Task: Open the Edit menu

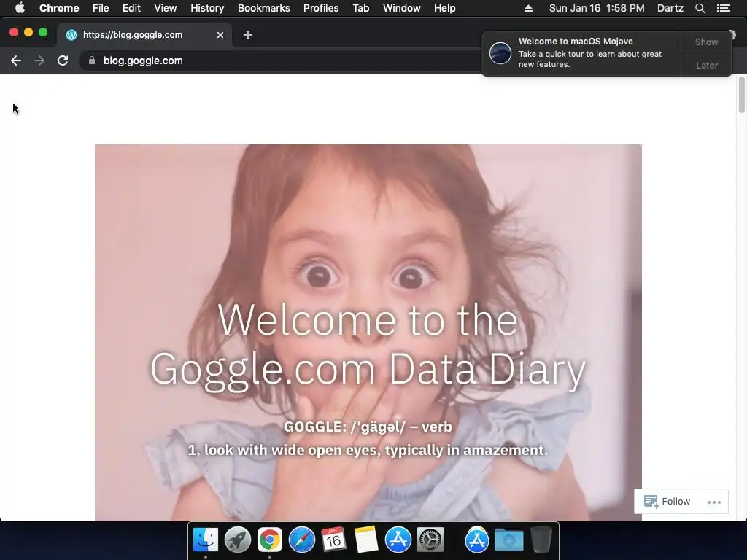Action: [131, 8]
